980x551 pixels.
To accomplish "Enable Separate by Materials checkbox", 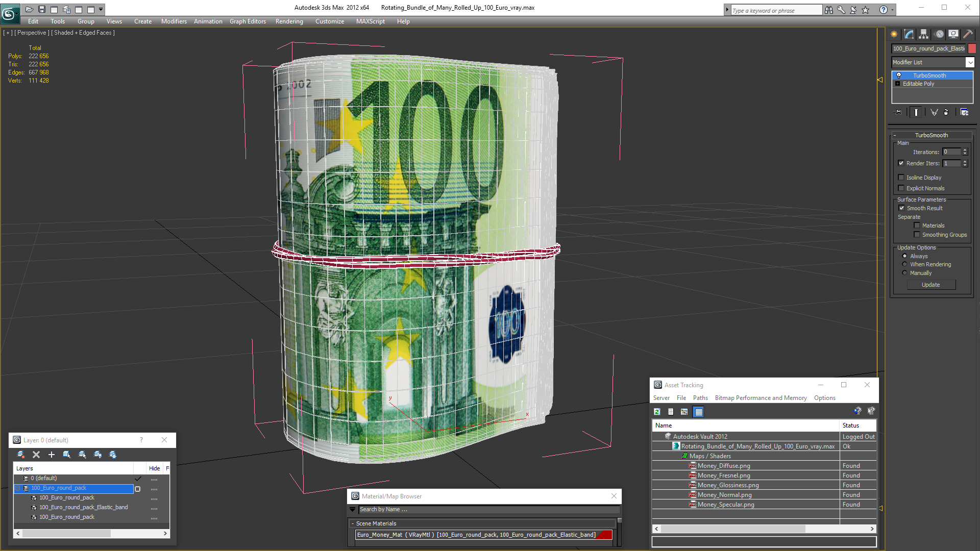I will 917,226.
